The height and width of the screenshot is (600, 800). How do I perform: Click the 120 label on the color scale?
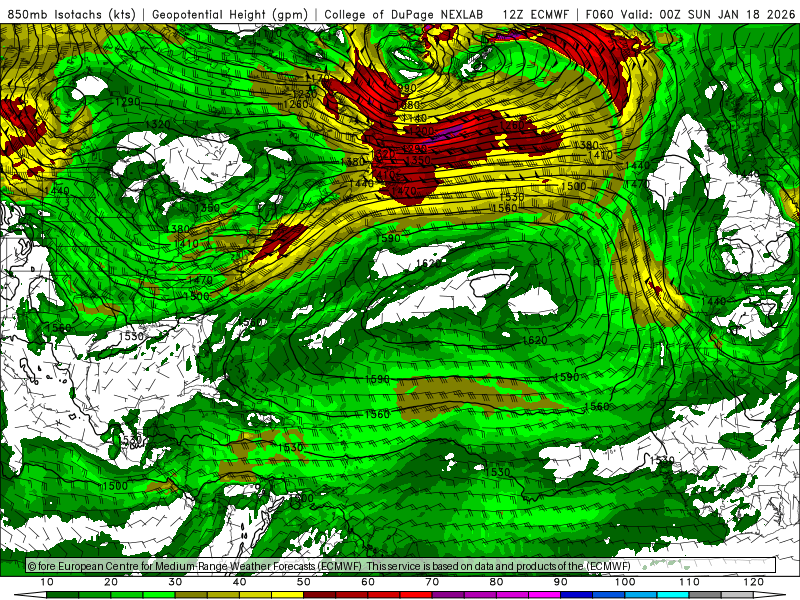click(753, 582)
